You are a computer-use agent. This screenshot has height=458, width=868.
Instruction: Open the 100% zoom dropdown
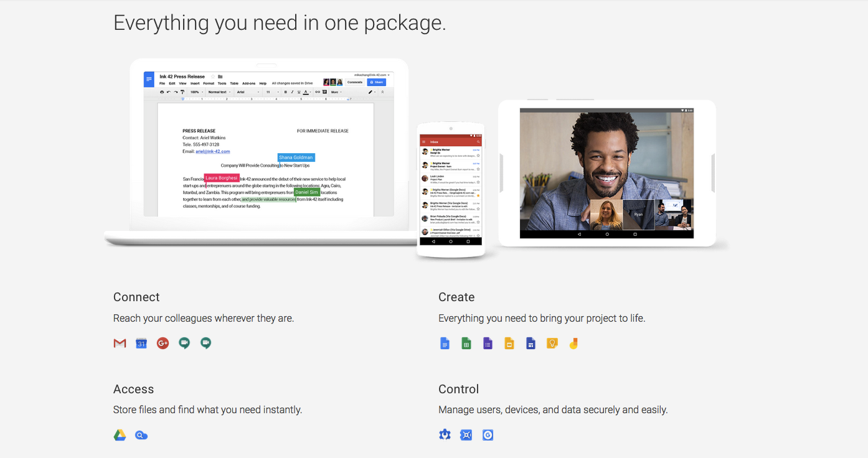point(197,92)
